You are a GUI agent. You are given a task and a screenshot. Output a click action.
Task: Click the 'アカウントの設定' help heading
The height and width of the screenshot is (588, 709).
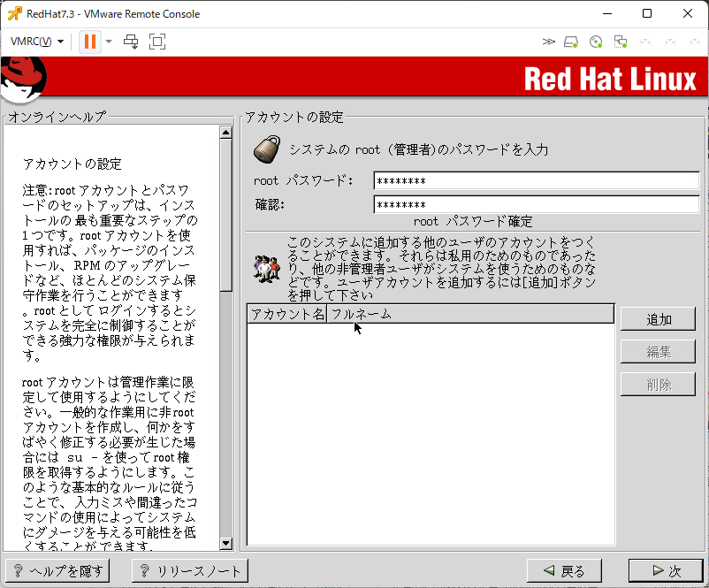[x=72, y=164]
